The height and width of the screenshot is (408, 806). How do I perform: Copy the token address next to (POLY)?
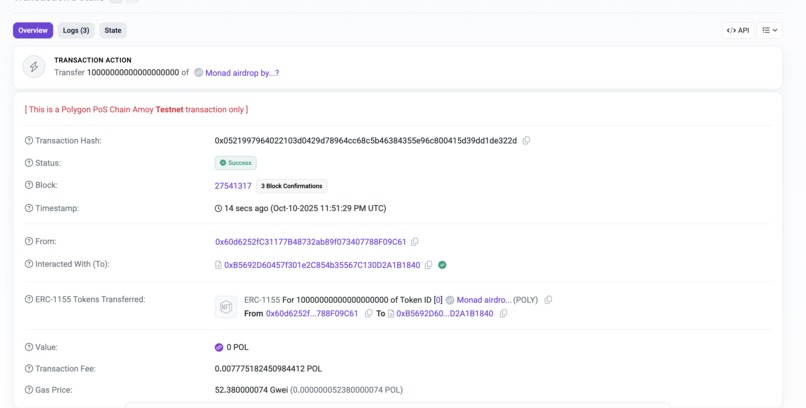click(x=548, y=300)
